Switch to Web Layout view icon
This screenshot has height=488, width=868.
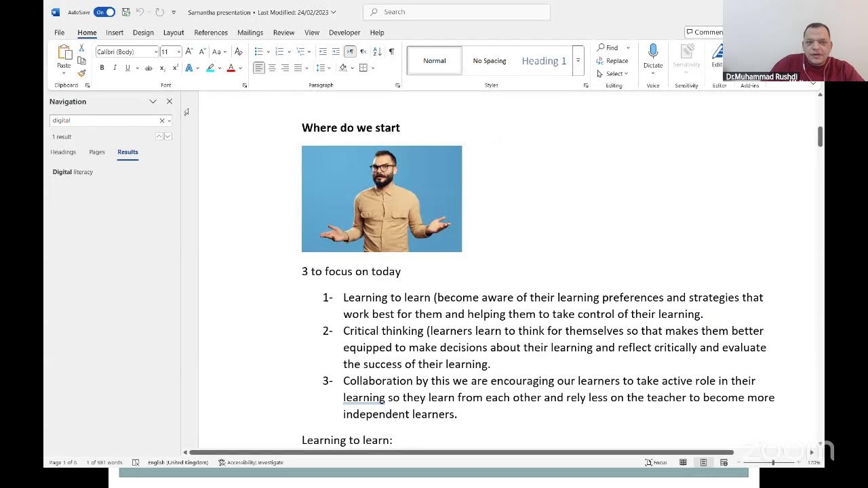[x=724, y=462]
